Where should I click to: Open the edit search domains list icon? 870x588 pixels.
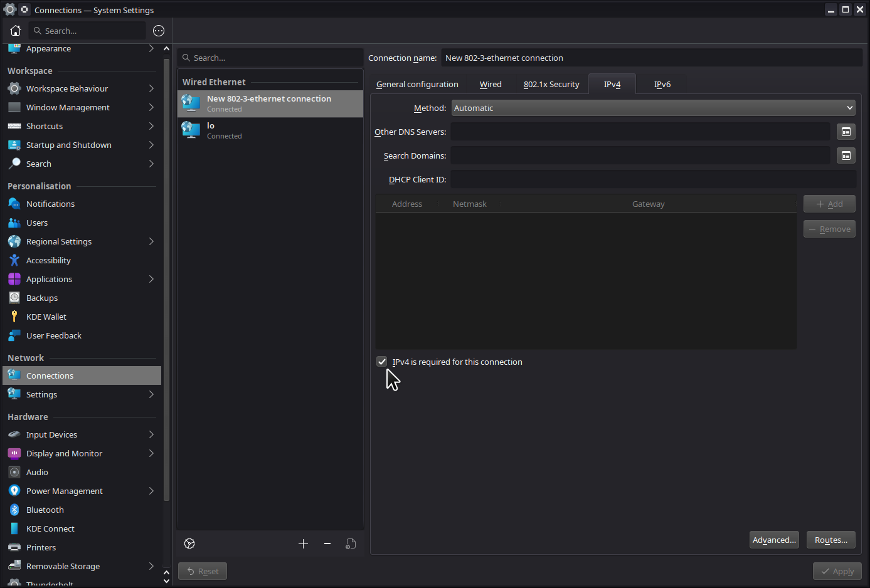[x=846, y=155]
